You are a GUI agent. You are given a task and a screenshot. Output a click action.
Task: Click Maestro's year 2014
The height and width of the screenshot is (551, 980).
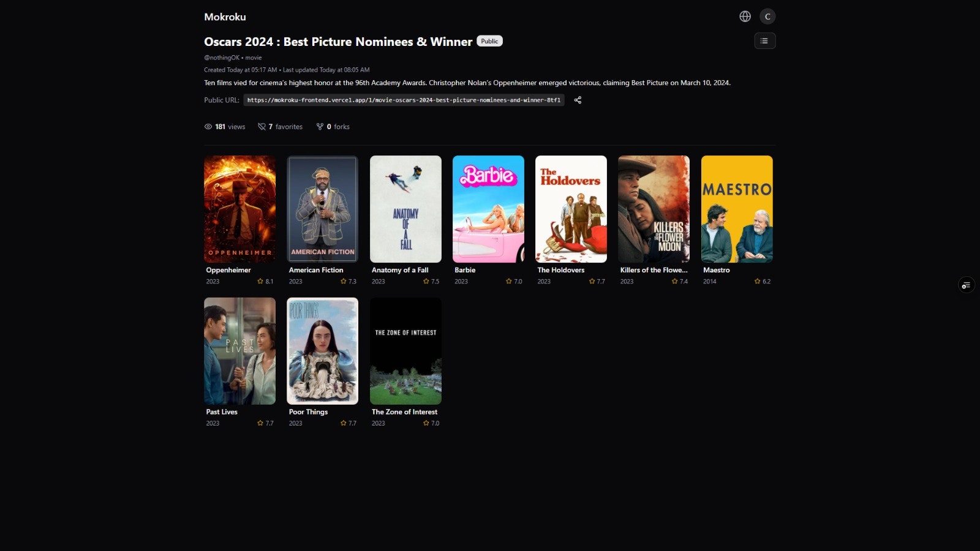710,282
